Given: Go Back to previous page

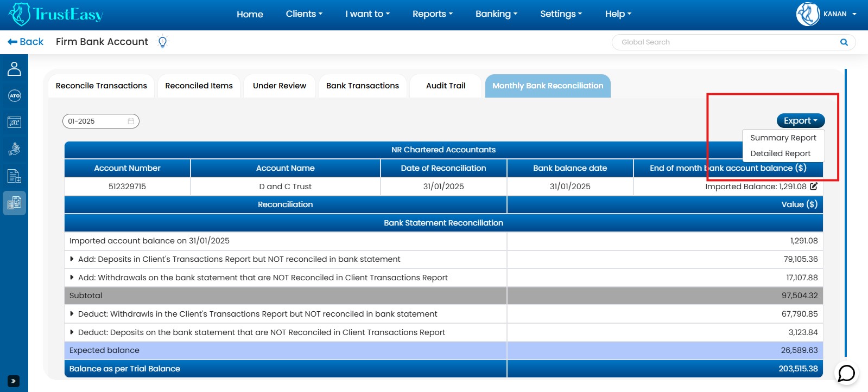Looking at the screenshot, I should (x=26, y=42).
